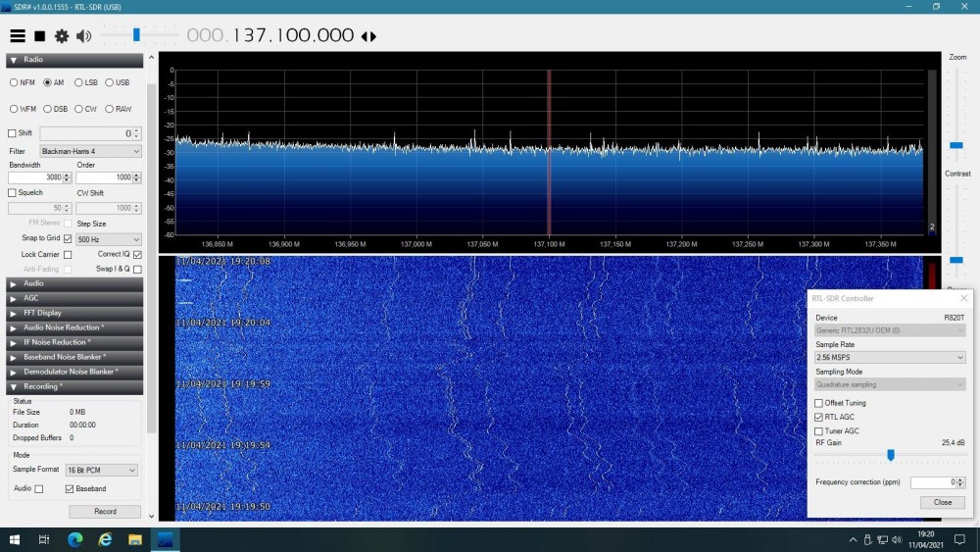The height and width of the screenshot is (552, 980).
Task: Close RTL-SDR Controller with X icon
Action: pos(963,298)
